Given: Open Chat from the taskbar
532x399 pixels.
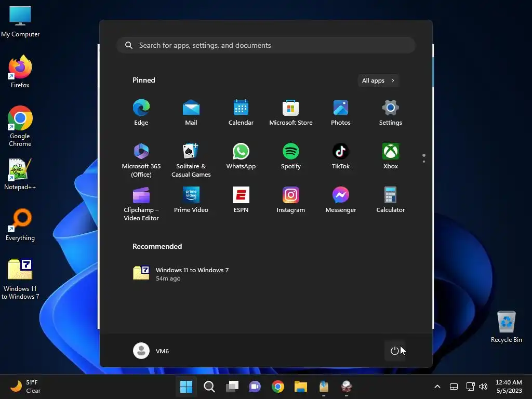Looking at the screenshot, I should click(x=255, y=387).
